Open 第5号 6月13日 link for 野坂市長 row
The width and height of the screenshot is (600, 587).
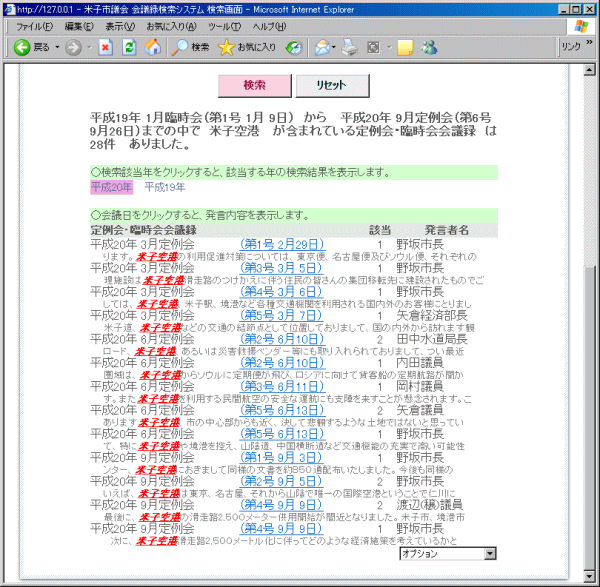pos(282,434)
